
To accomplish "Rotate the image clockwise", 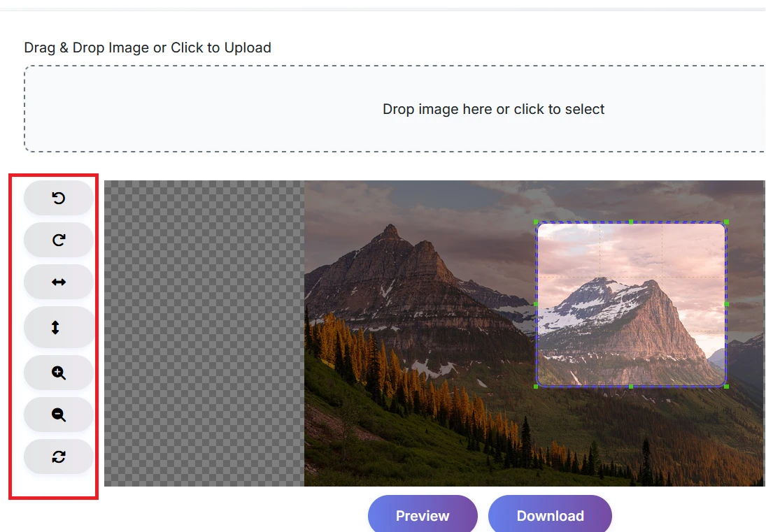I will pos(59,240).
